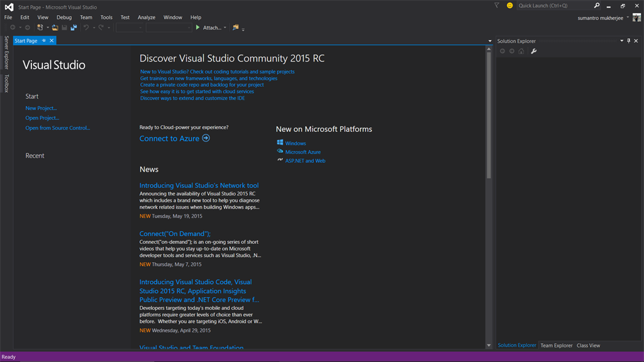Toggle auto-hide pin on Solution Explorer
This screenshot has height=362, width=644.
pos(628,41)
